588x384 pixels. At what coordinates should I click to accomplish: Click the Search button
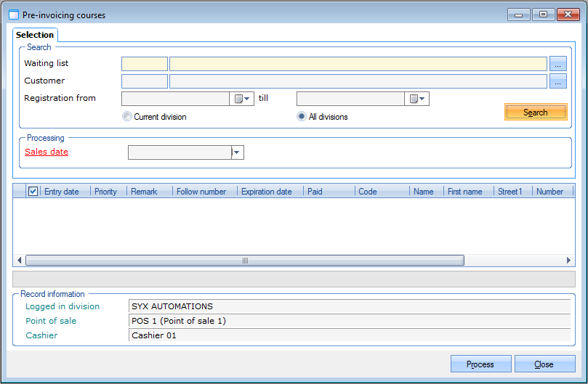pos(536,113)
